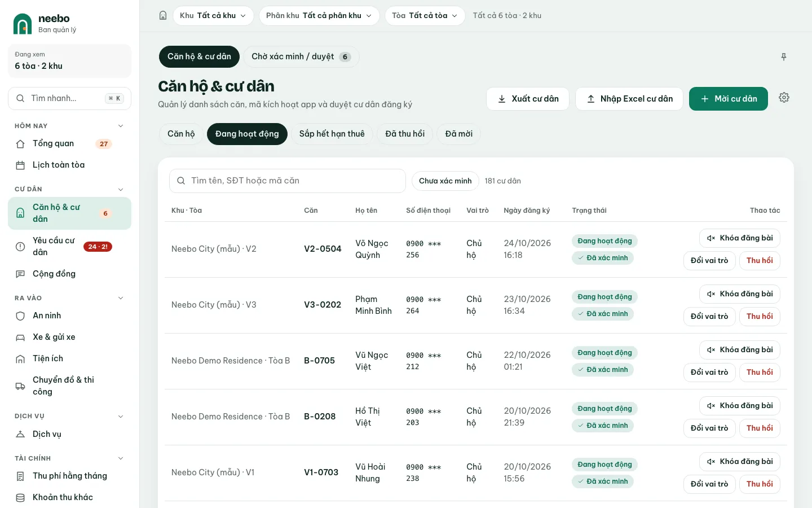Viewport: 812px width, 508px height.
Task: Click the pin icon in the top right
Action: 784,57
